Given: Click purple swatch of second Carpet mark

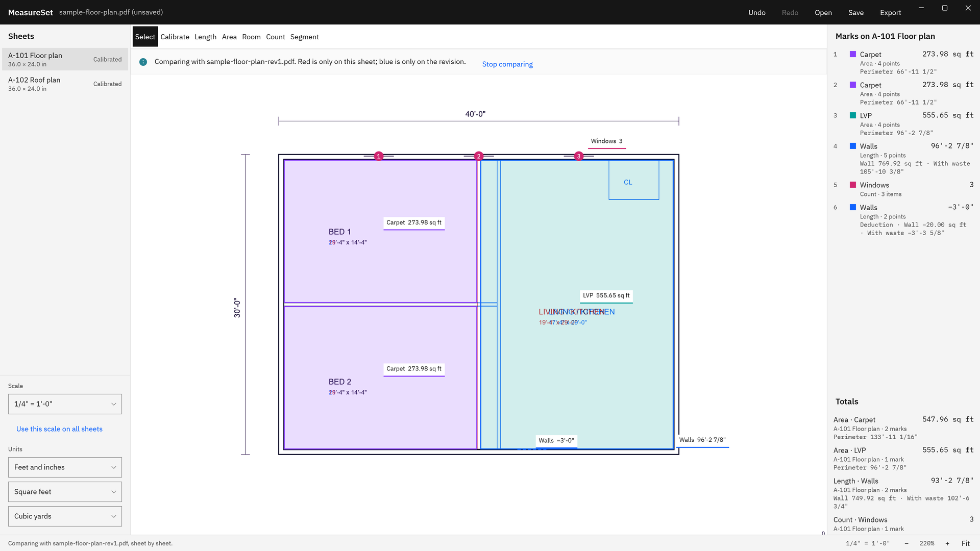Looking at the screenshot, I should pyautogui.click(x=853, y=85).
